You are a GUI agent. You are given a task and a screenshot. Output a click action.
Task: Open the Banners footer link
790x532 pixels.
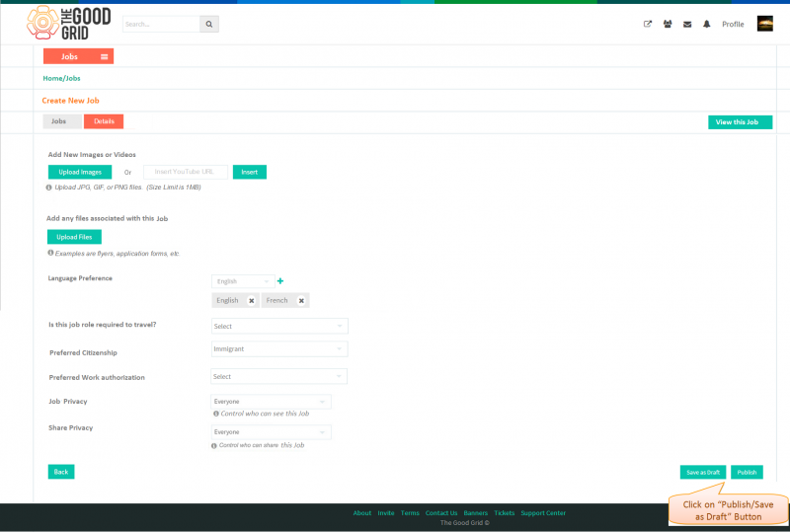[x=476, y=513]
